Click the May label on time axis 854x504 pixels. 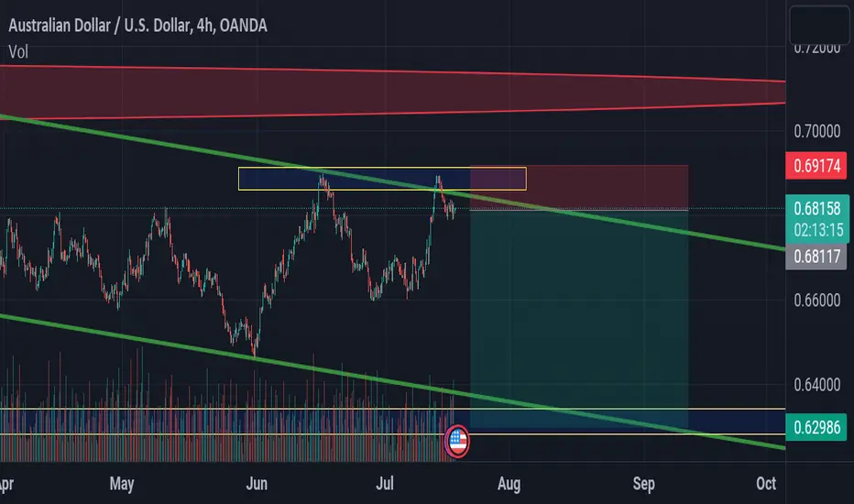coord(122,483)
